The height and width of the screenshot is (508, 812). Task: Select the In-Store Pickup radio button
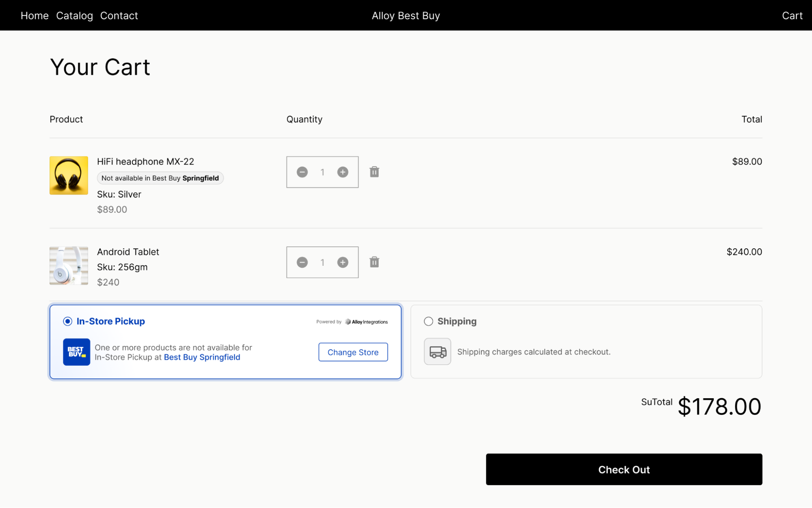tap(67, 321)
